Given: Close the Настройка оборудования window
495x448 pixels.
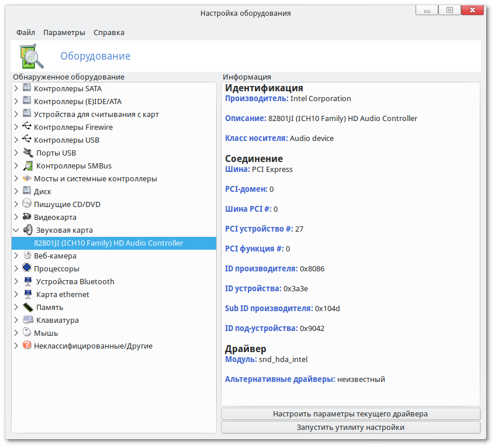Looking at the screenshot, I should (472, 10).
